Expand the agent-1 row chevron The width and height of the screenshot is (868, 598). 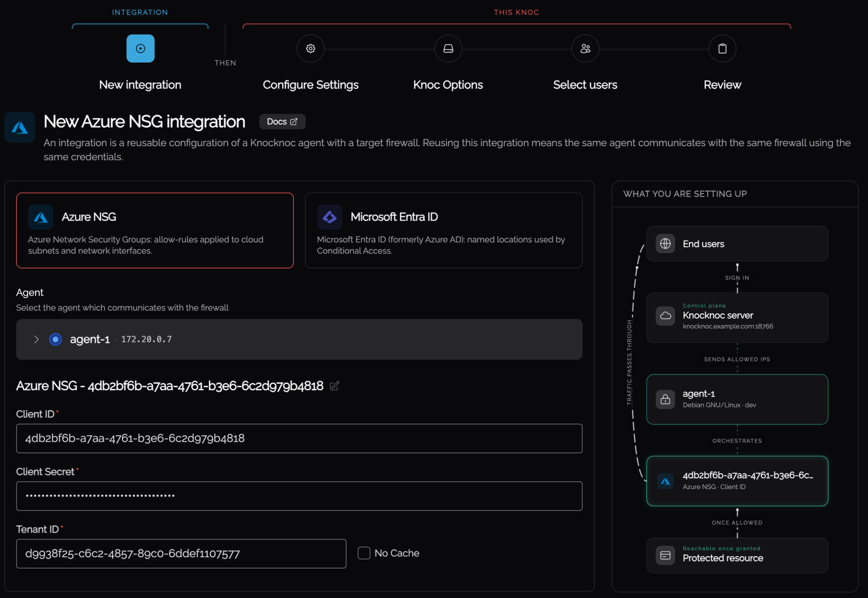(x=36, y=339)
